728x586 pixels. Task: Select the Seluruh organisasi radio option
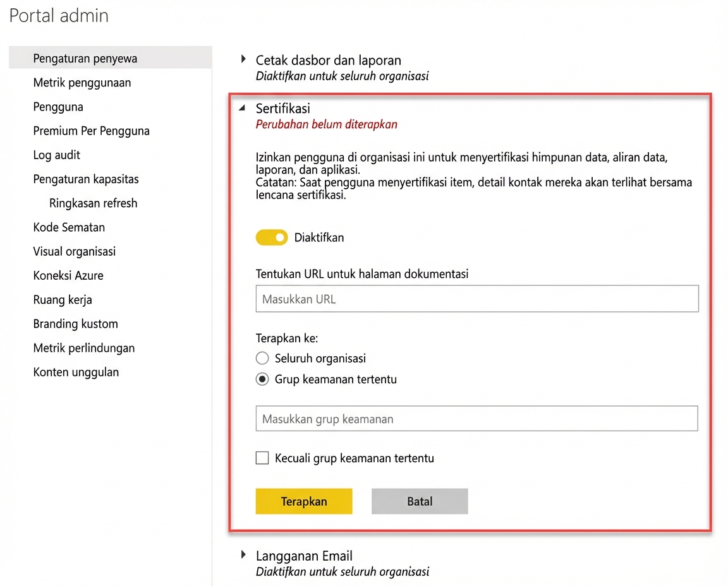point(262,358)
